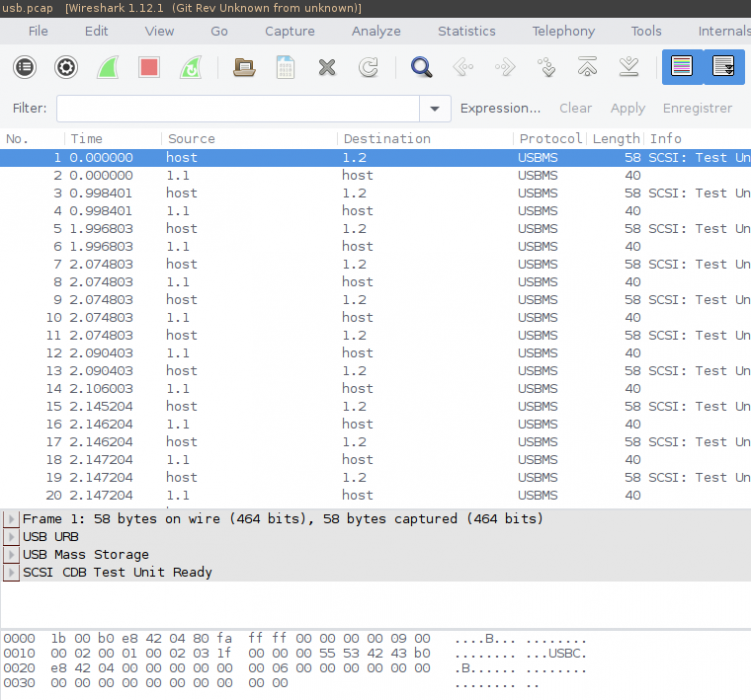
Task: Open the Analyze menu
Action: coord(376,31)
